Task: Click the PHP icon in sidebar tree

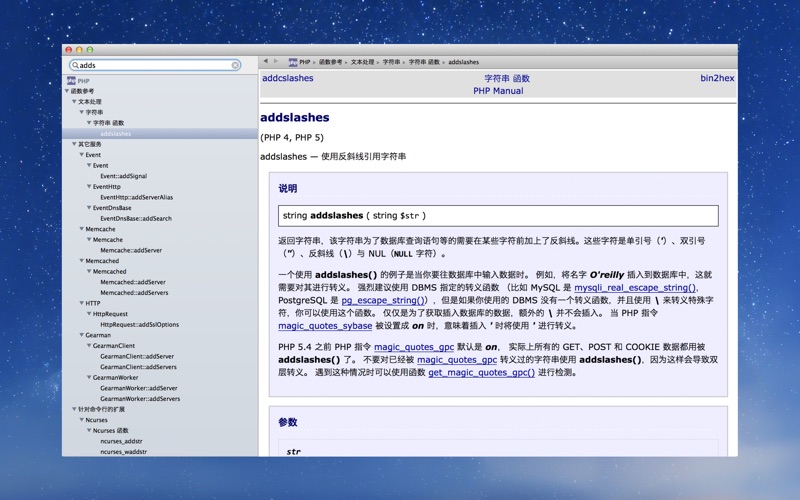Action: pos(71,81)
